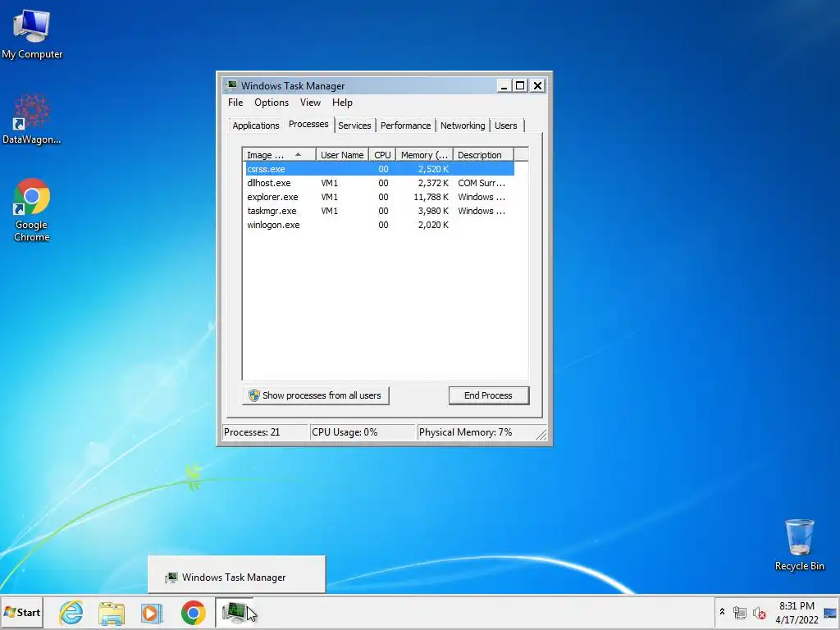Sort by Description column header
The width and height of the screenshot is (840, 630).
(483, 155)
